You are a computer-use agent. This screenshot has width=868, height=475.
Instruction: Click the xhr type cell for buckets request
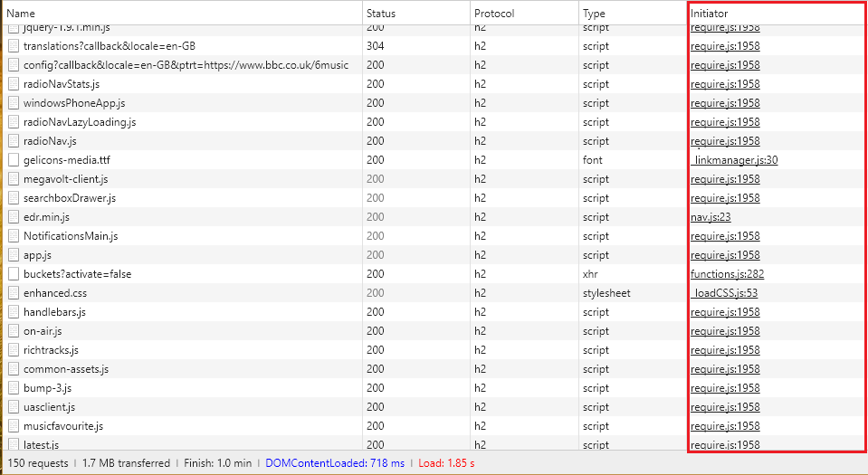590,274
